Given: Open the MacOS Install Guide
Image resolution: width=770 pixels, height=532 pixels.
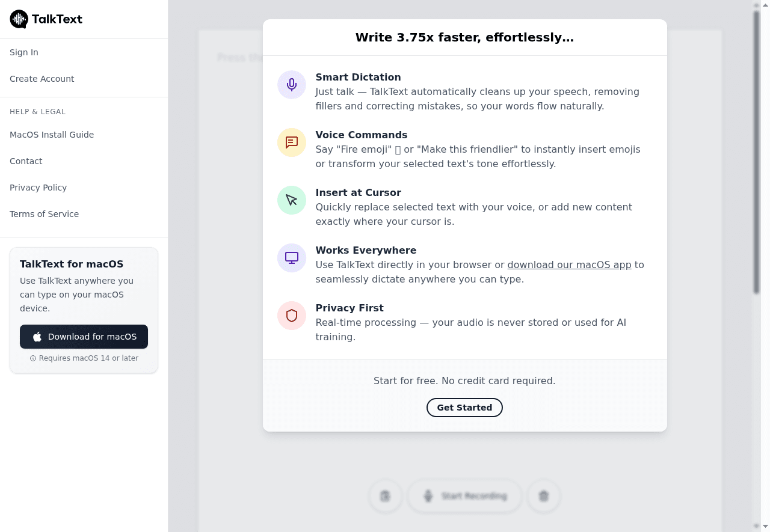Looking at the screenshot, I should (x=52, y=135).
